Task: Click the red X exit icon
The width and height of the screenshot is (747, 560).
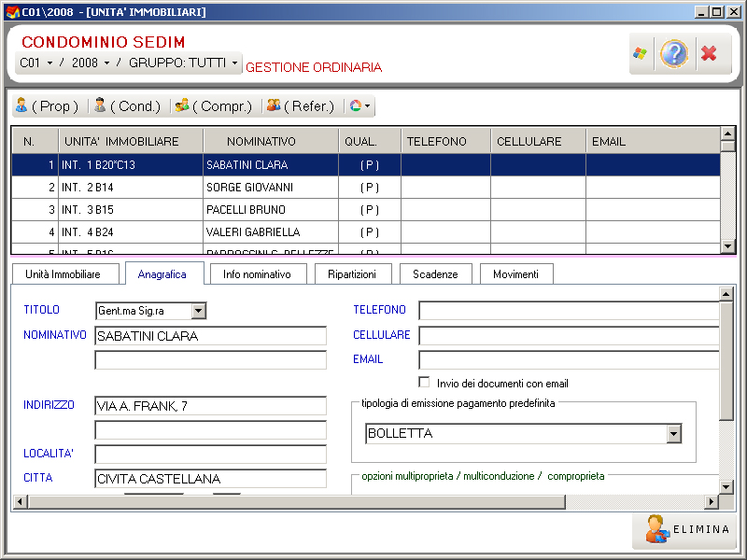Action: (709, 53)
